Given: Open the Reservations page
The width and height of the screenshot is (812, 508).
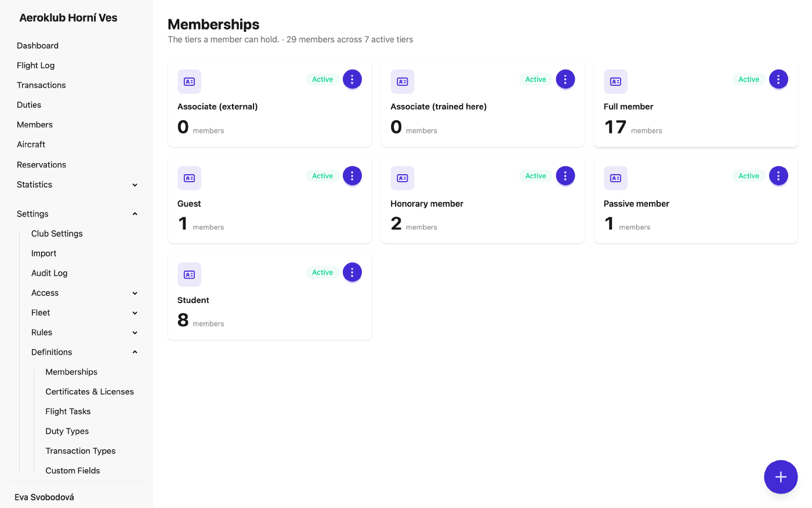Looking at the screenshot, I should click(42, 164).
